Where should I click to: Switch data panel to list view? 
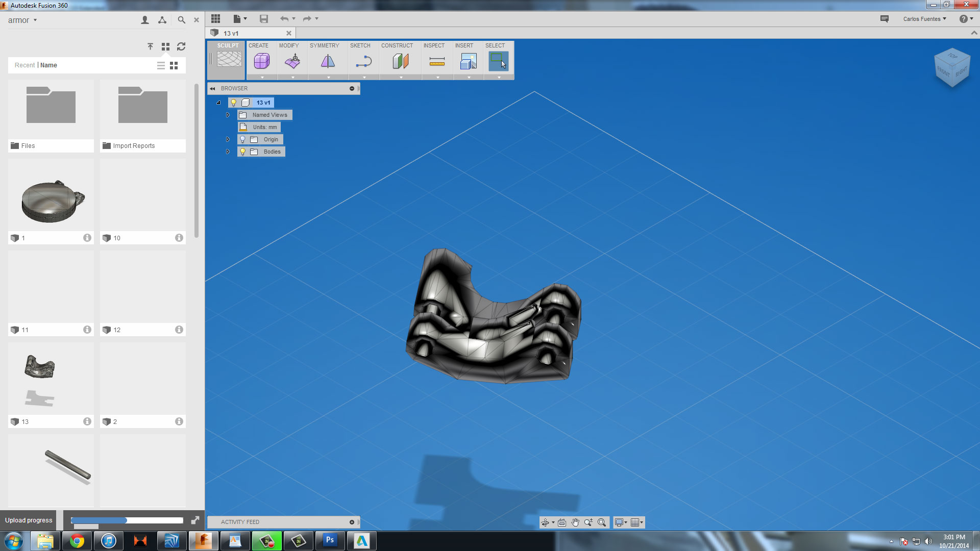161,65
